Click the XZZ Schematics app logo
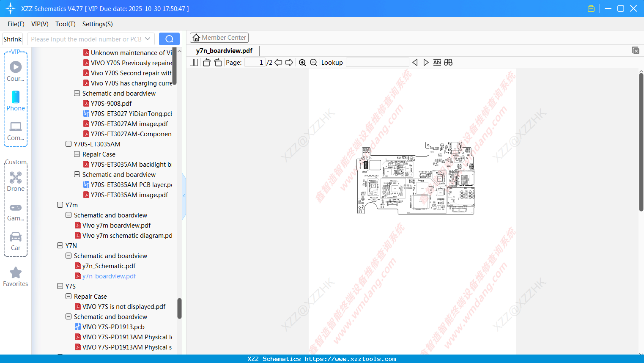Screen dimensions: 644x363 (x=11, y=8)
